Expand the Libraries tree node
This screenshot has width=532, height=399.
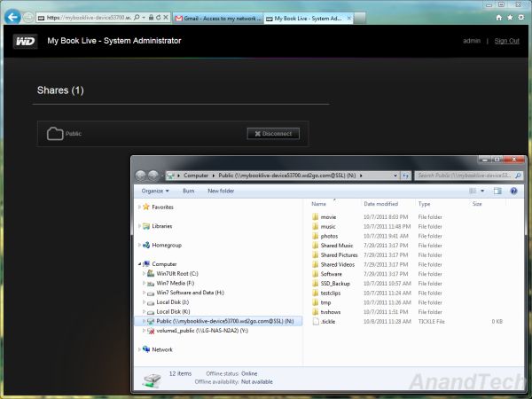(139, 226)
